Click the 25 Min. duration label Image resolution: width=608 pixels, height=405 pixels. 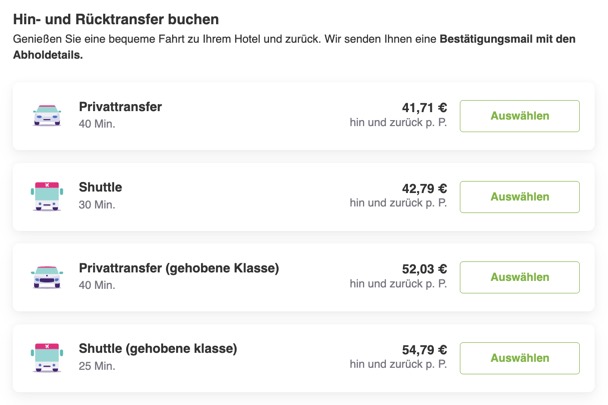pyautogui.click(x=97, y=366)
